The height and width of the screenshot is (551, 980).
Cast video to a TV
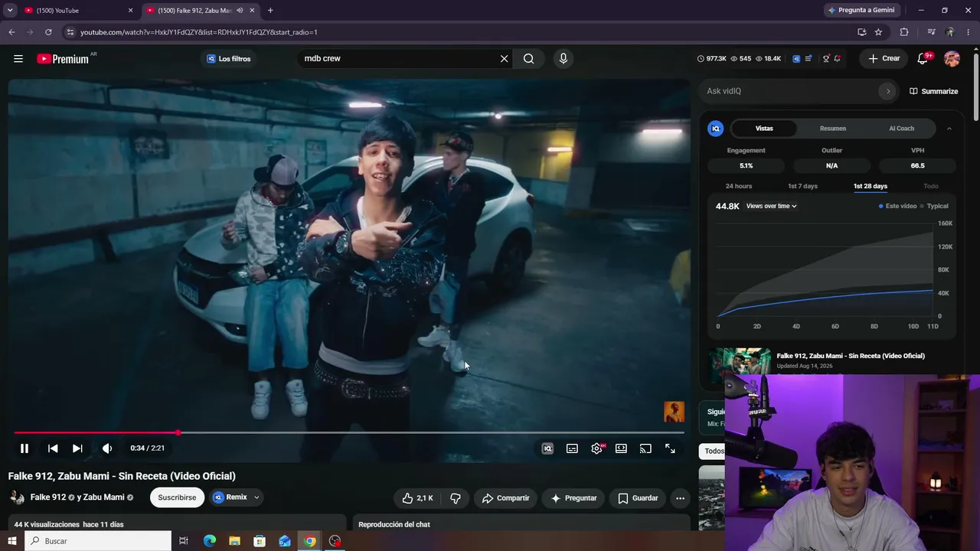tap(645, 448)
